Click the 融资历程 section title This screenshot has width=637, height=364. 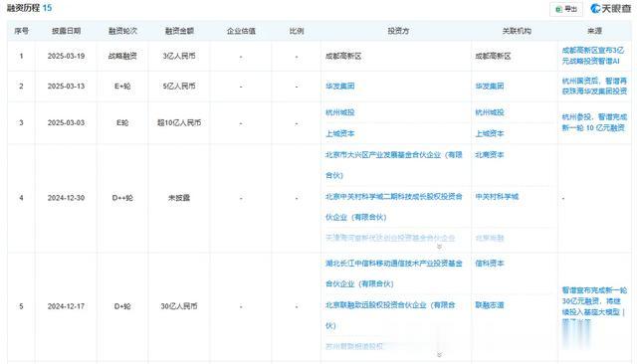[x=23, y=8]
